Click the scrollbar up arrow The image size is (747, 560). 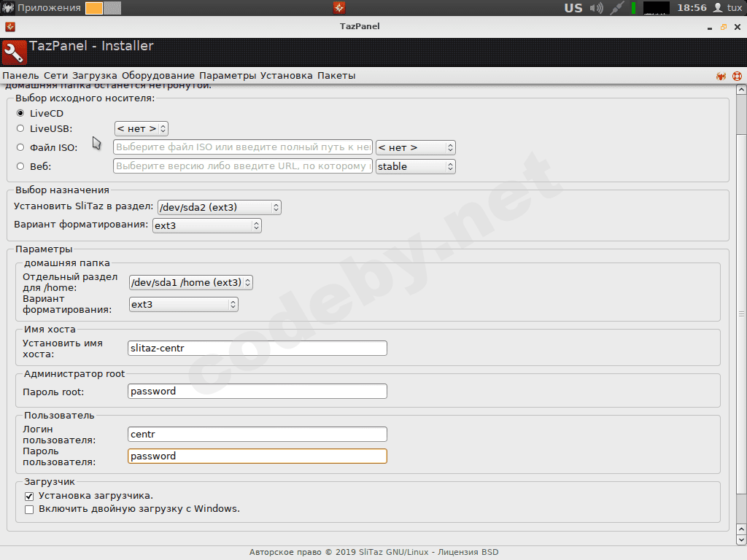pos(741,90)
